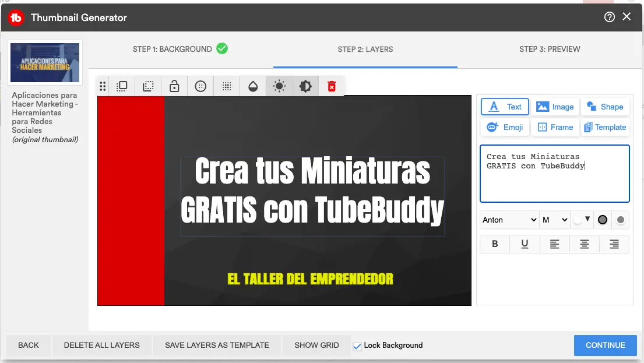Open the Anton font dropdown
This screenshot has height=363, width=644.
pos(509,220)
